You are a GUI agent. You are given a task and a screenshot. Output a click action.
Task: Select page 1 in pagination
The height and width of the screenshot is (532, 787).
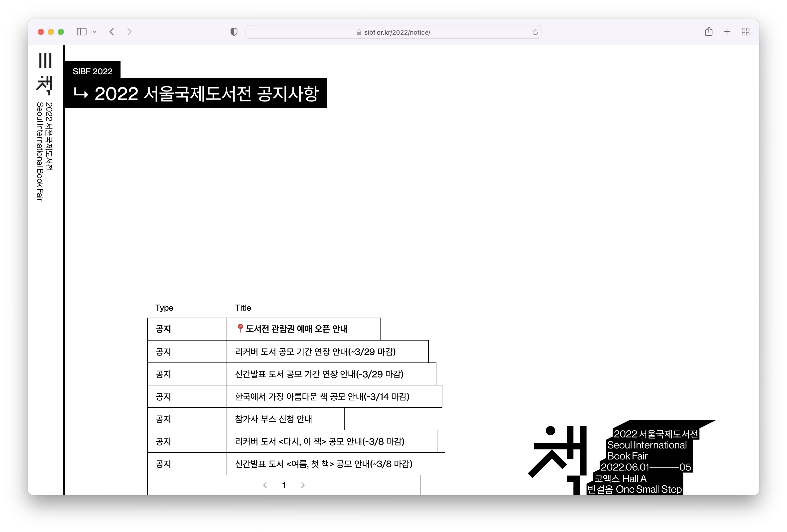pos(284,485)
